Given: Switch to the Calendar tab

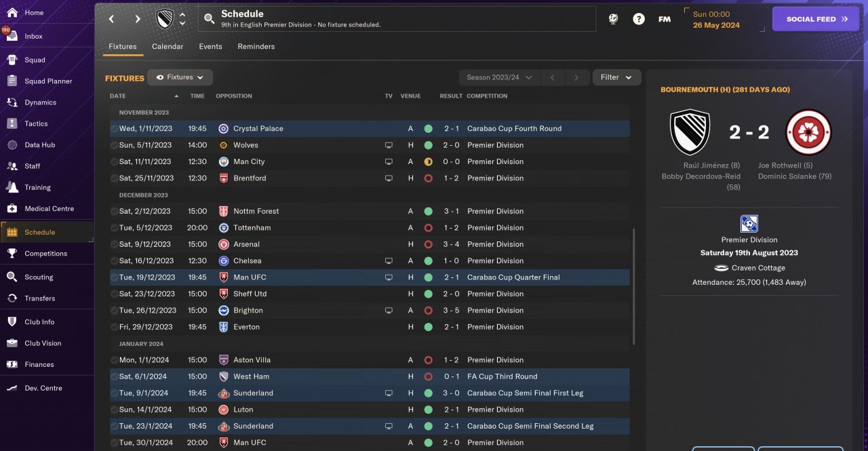Looking at the screenshot, I should 167,47.
